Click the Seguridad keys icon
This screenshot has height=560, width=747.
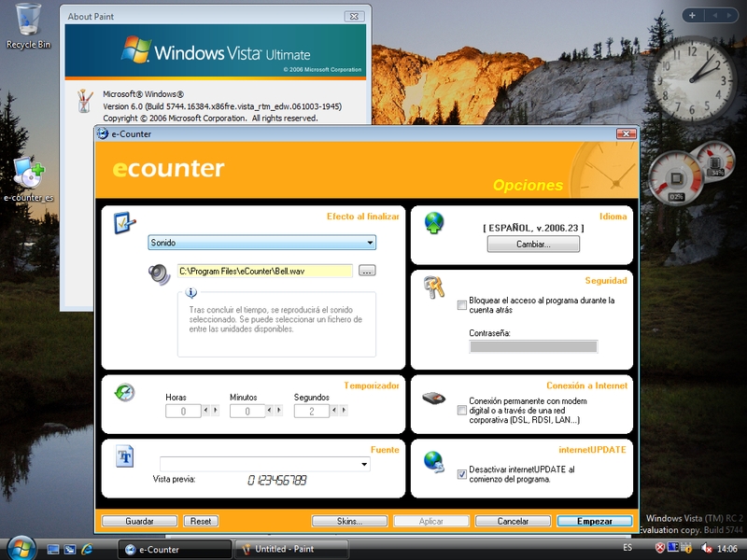tap(433, 287)
